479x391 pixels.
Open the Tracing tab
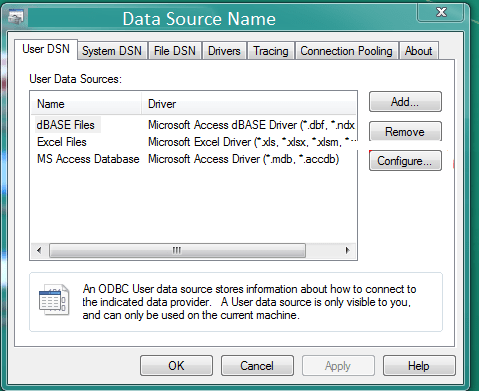coord(271,51)
